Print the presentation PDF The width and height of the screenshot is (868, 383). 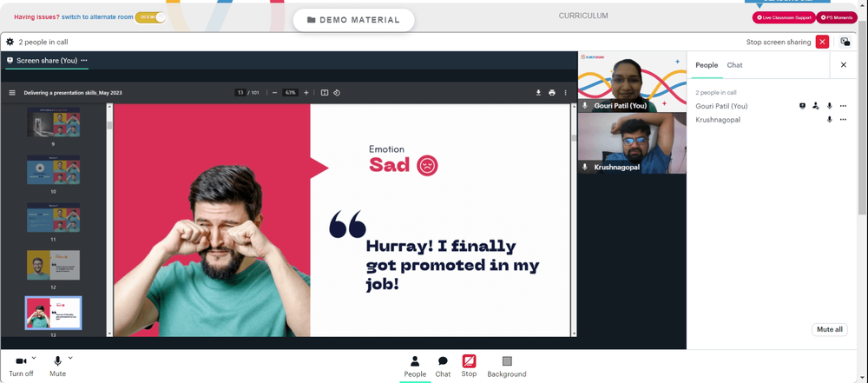point(552,93)
